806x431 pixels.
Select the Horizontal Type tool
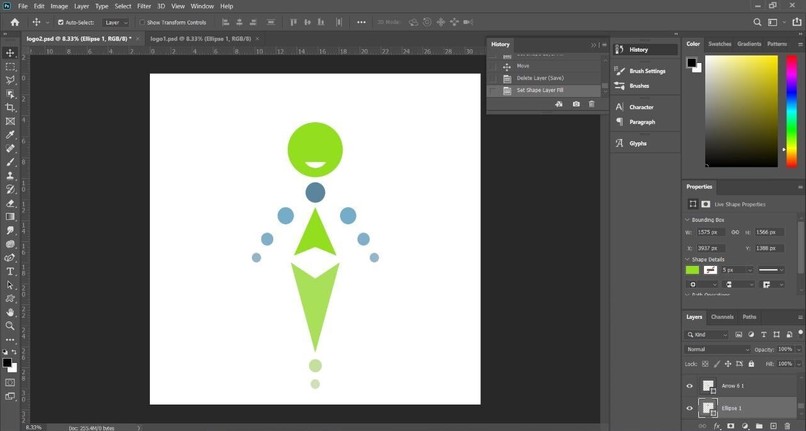click(x=10, y=272)
